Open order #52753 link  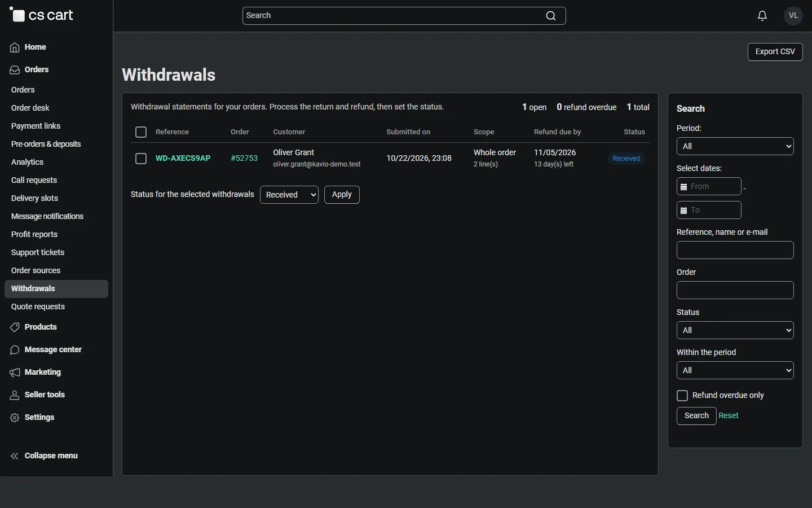click(x=244, y=159)
